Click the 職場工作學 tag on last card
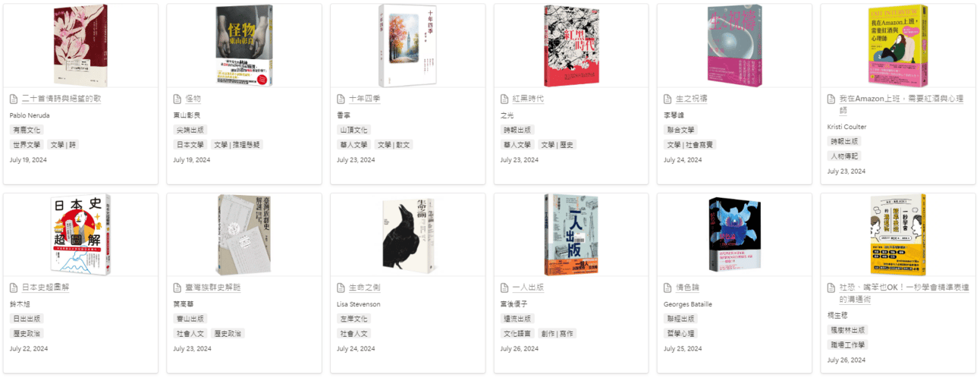Viewport: 980px width, 377px height. [848, 345]
